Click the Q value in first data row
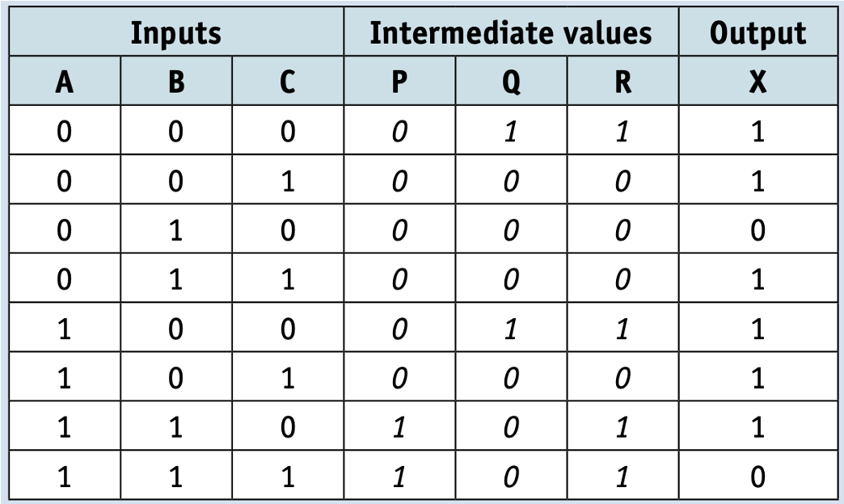The height and width of the screenshot is (504, 844). click(511, 130)
